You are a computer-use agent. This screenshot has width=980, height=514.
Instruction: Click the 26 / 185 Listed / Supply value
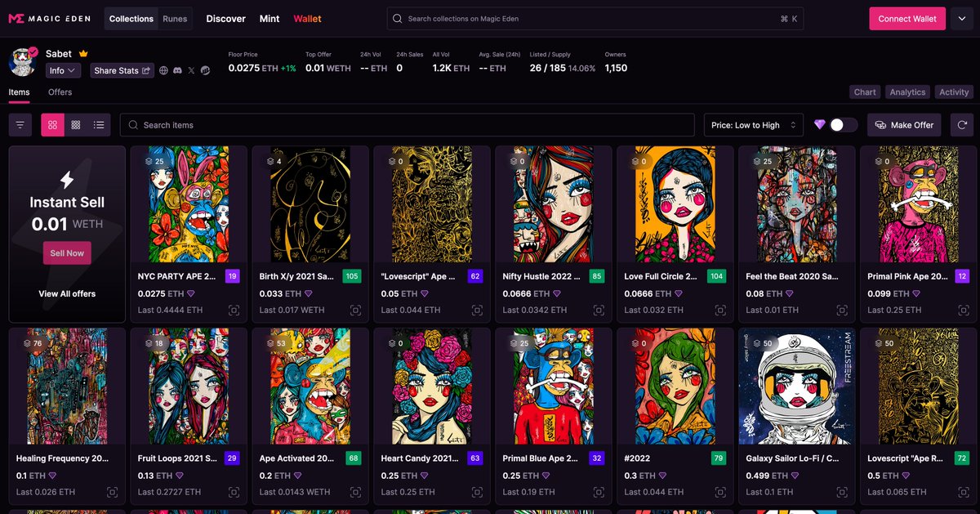pos(546,69)
